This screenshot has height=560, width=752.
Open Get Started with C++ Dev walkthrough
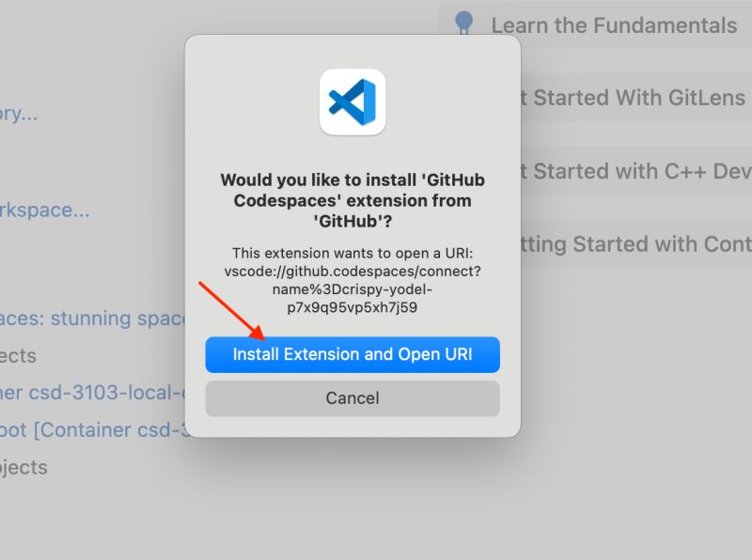coord(635,171)
